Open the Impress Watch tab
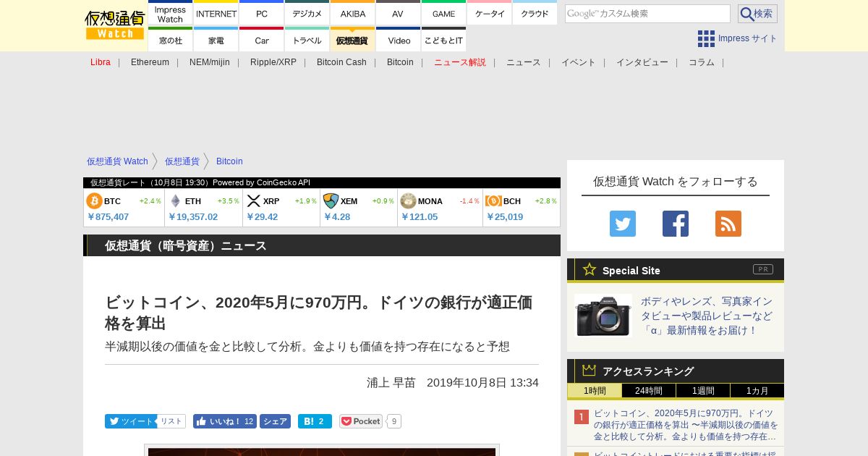 [170, 14]
